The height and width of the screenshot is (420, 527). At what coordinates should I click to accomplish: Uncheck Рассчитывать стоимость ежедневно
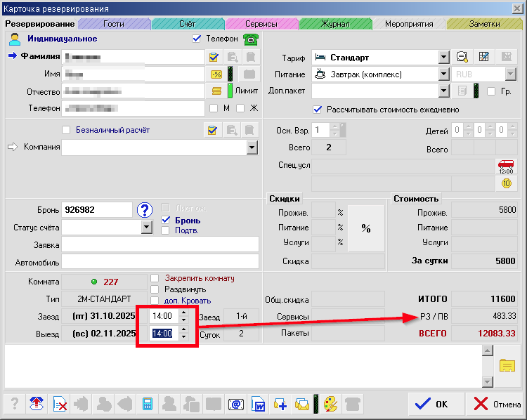pyautogui.click(x=318, y=109)
